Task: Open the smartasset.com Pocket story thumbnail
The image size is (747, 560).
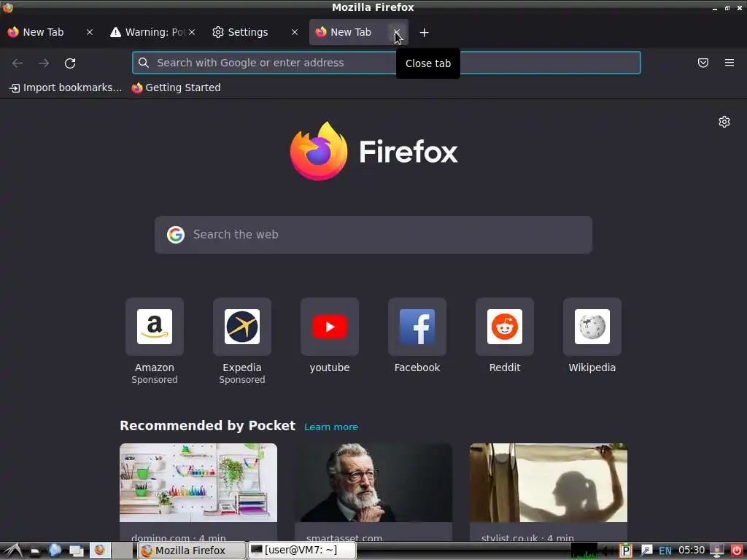Action: (x=373, y=483)
